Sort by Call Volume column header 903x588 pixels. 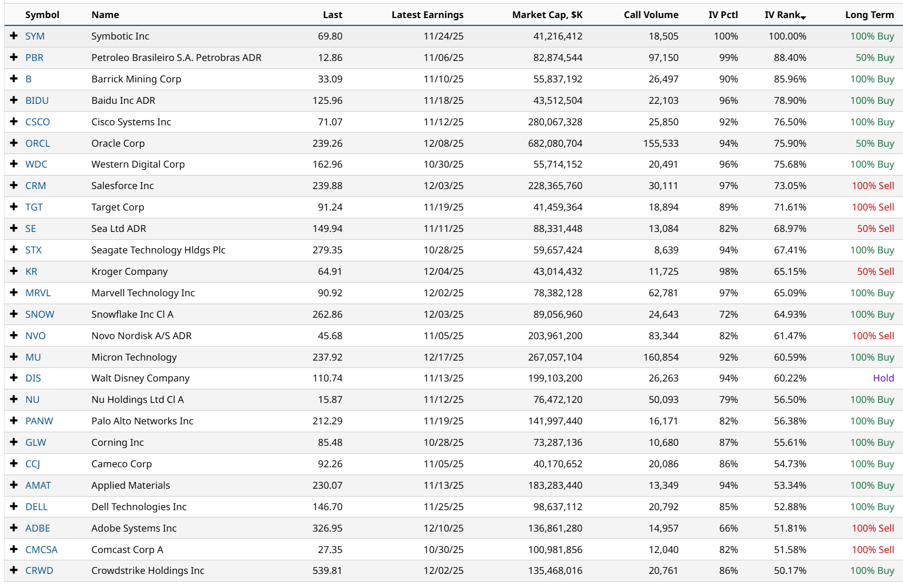click(651, 15)
